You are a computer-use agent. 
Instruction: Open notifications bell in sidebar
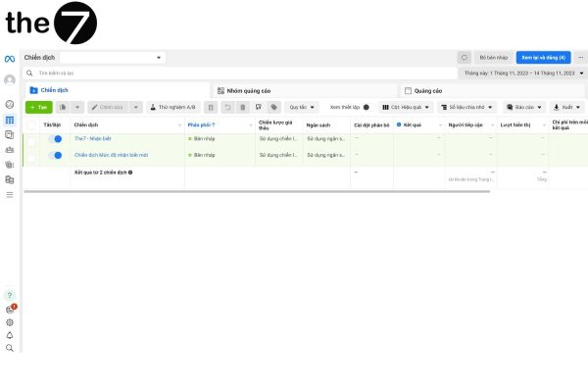click(10, 334)
